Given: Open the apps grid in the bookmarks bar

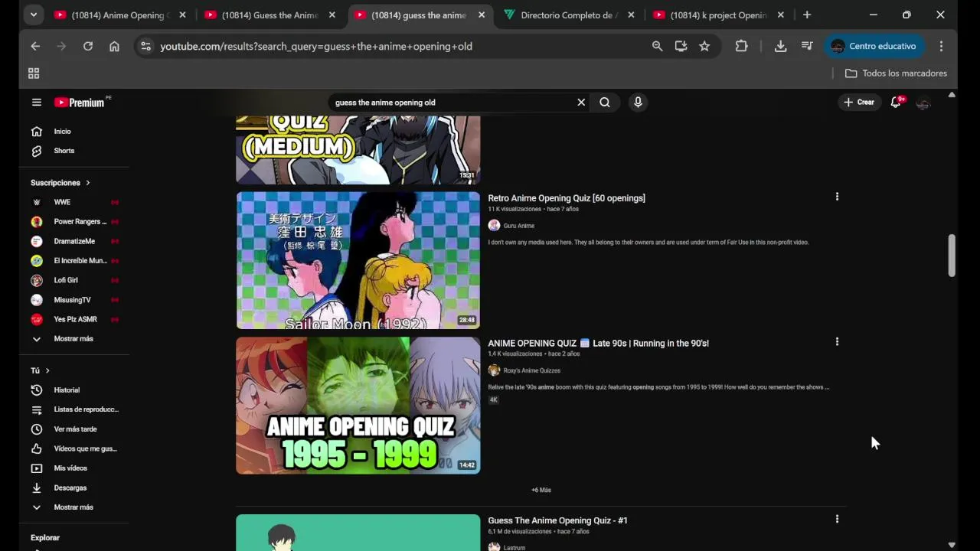Looking at the screenshot, I should (34, 73).
